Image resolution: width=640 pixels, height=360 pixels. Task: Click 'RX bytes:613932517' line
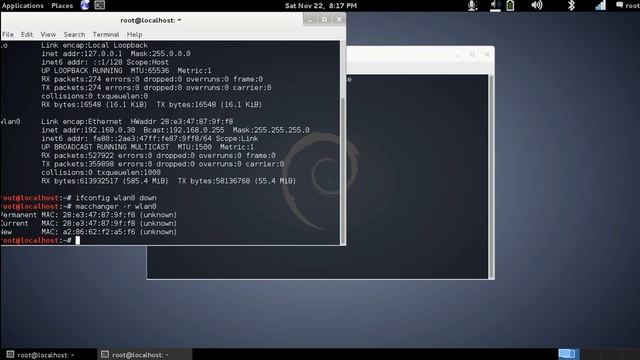coord(169,181)
